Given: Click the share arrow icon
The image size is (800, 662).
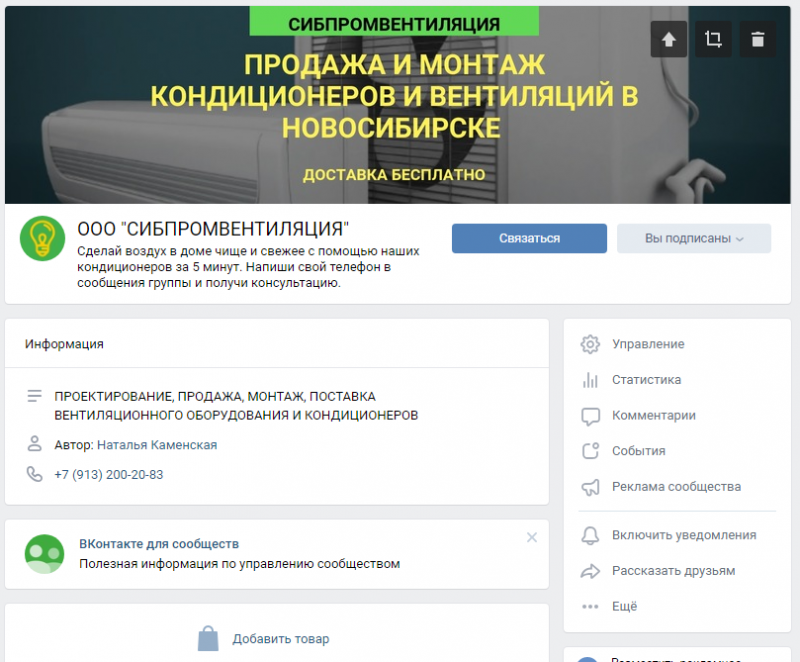Looking at the screenshot, I should (590, 571).
